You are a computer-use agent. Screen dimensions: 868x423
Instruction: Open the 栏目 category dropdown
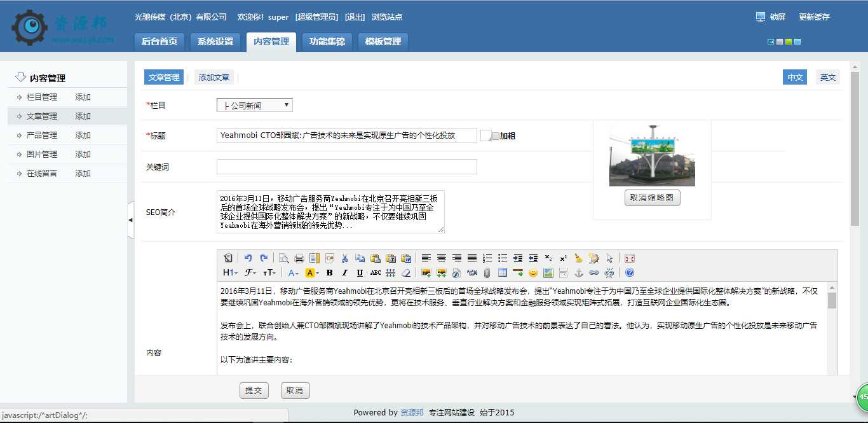pyautogui.click(x=255, y=105)
